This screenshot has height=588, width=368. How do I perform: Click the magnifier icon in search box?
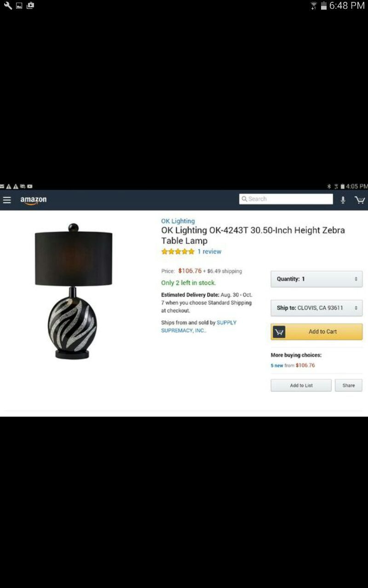[x=244, y=199]
